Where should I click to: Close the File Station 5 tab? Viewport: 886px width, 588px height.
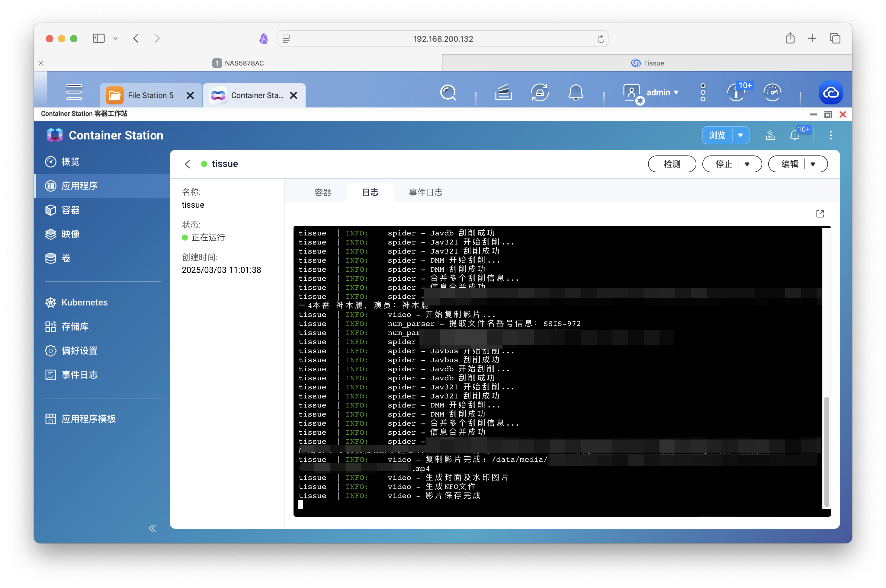click(190, 96)
